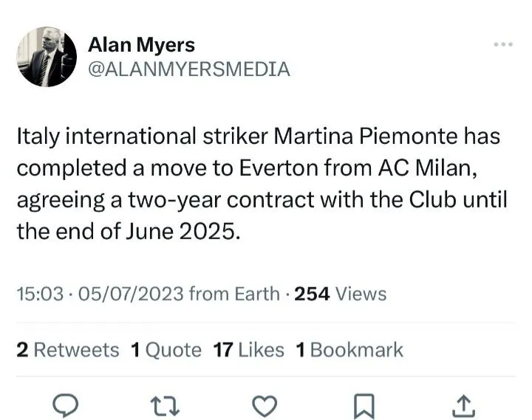Open the Alan Myers display name

(x=141, y=44)
